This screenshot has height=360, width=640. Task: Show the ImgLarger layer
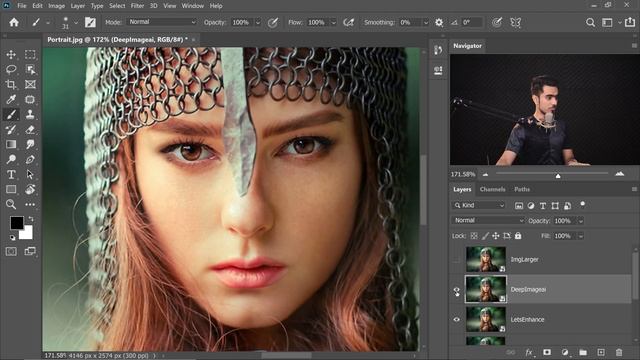coord(456,260)
